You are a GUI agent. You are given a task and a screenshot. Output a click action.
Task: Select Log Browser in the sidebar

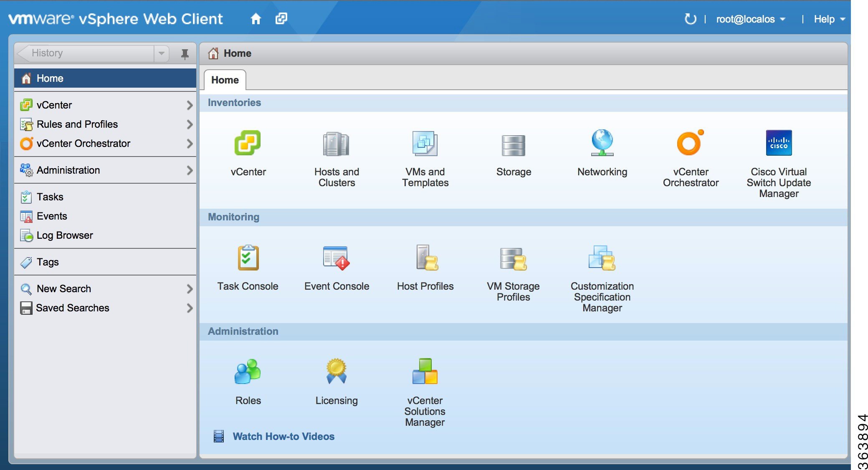click(x=64, y=235)
